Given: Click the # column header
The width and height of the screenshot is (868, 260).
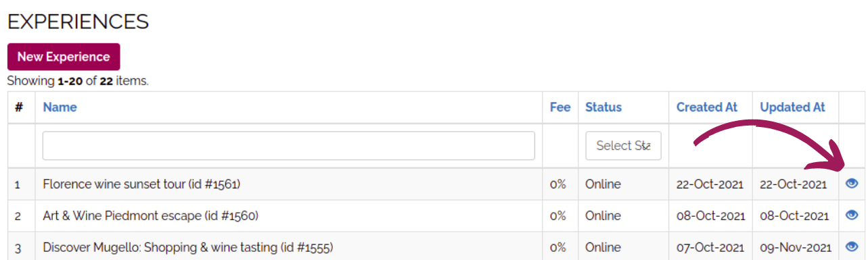Looking at the screenshot, I should [x=19, y=107].
